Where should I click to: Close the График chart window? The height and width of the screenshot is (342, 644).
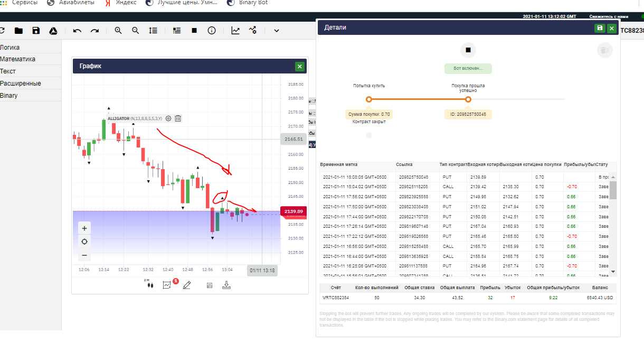[300, 66]
